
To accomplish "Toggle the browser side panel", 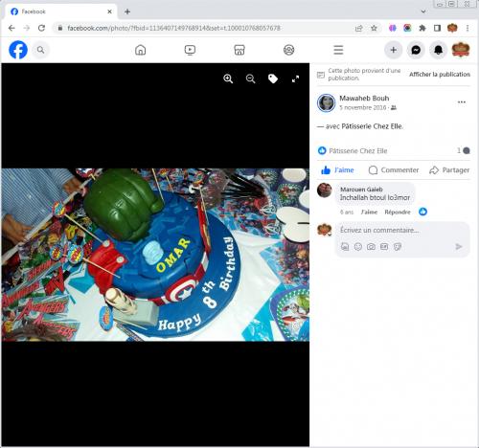I will click(x=437, y=28).
